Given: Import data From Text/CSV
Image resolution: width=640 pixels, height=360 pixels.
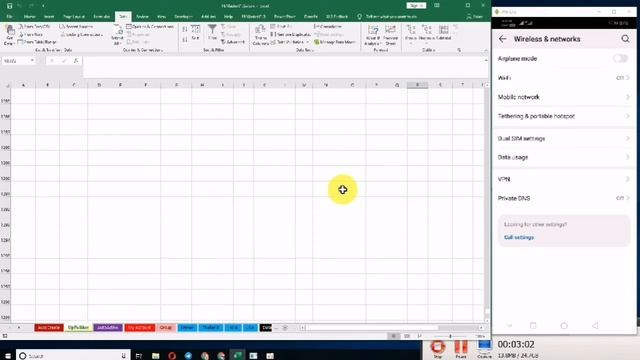Looking at the screenshot, I should [x=34, y=27].
